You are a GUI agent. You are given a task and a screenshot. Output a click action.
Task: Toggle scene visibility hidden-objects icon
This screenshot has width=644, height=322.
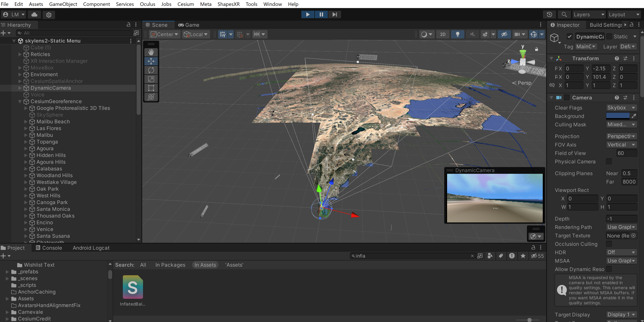click(504, 34)
